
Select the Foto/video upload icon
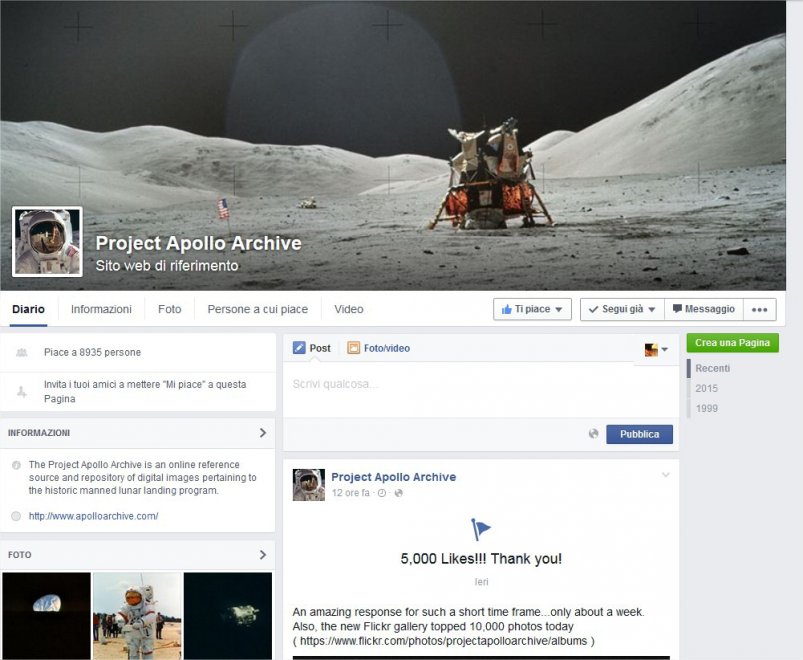coord(353,348)
